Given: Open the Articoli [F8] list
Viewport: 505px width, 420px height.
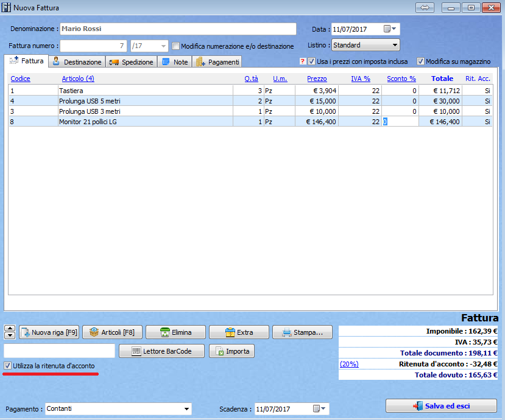Looking at the screenshot, I should [x=112, y=332].
